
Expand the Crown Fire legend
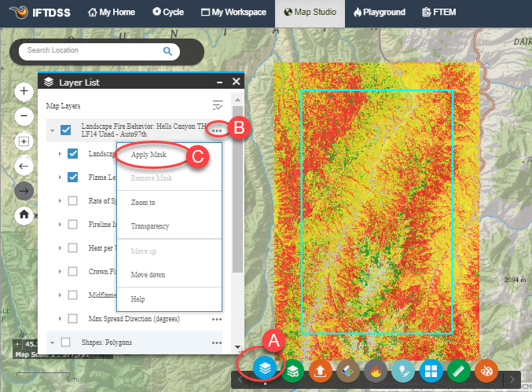tap(60, 271)
